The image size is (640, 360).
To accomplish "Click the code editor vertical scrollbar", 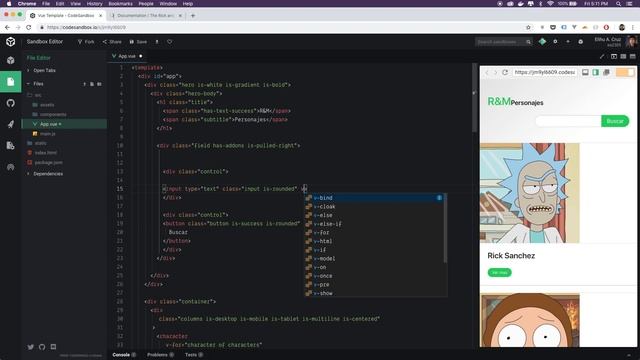I will (474, 98).
